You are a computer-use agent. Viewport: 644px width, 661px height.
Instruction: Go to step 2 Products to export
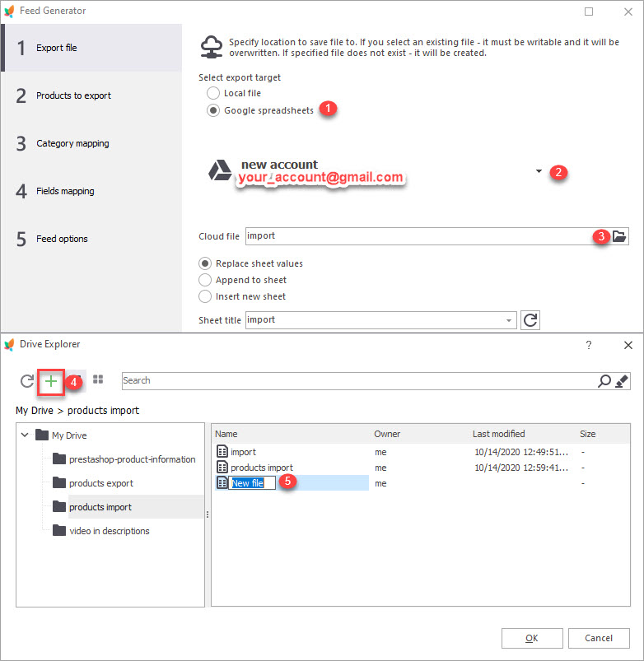coord(91,95)
